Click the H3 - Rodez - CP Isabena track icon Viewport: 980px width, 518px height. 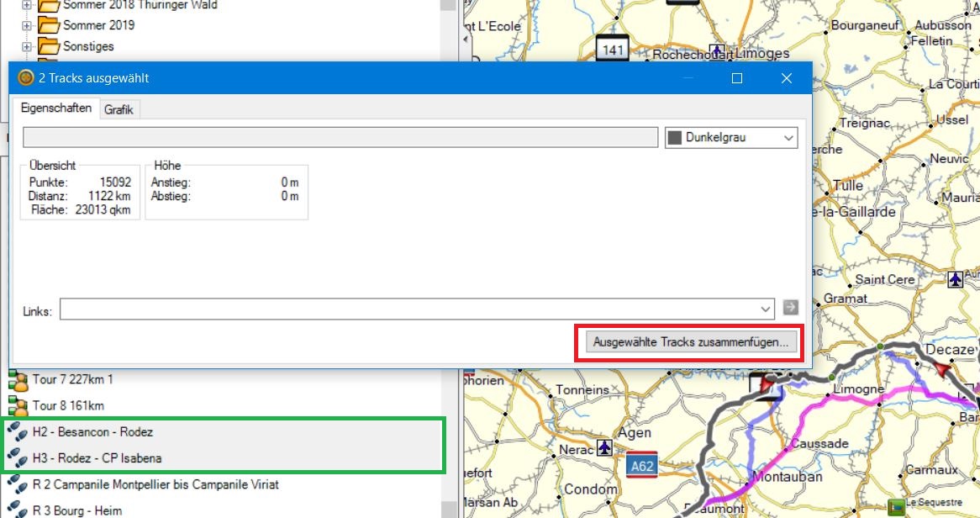point(17,458)
